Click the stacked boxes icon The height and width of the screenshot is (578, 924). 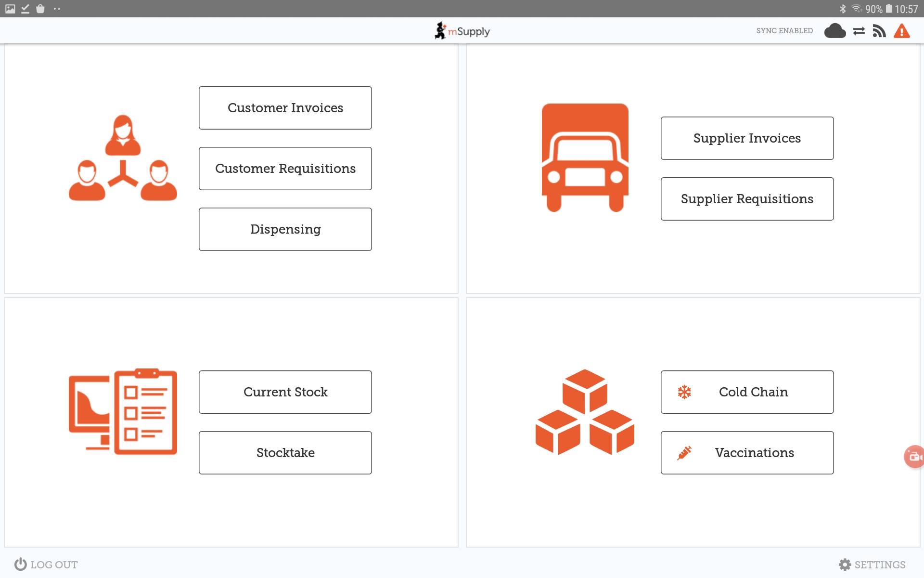[x=585, y=412]
